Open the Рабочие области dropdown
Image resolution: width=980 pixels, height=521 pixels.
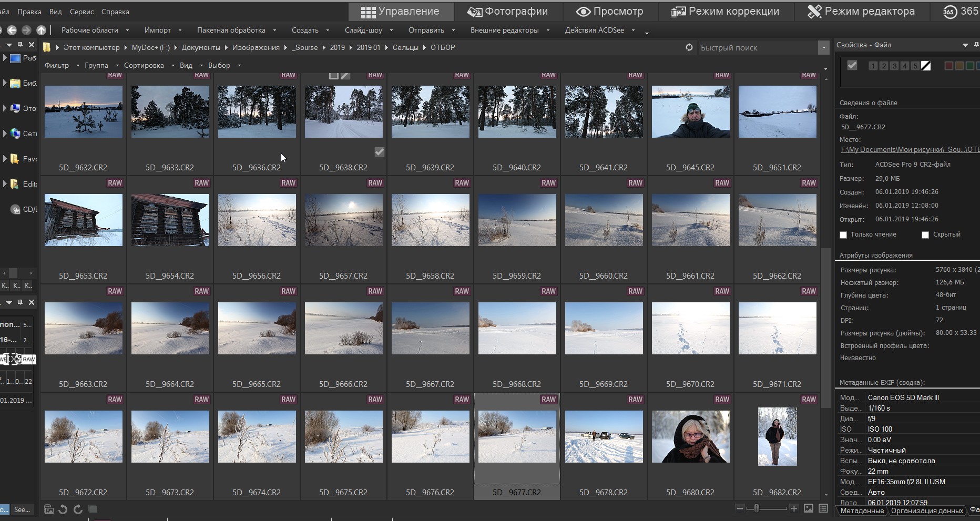[x=95, y=30]
